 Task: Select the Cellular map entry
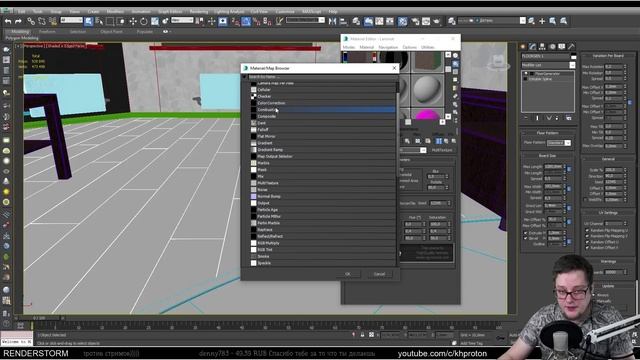(x=323, y=90)
